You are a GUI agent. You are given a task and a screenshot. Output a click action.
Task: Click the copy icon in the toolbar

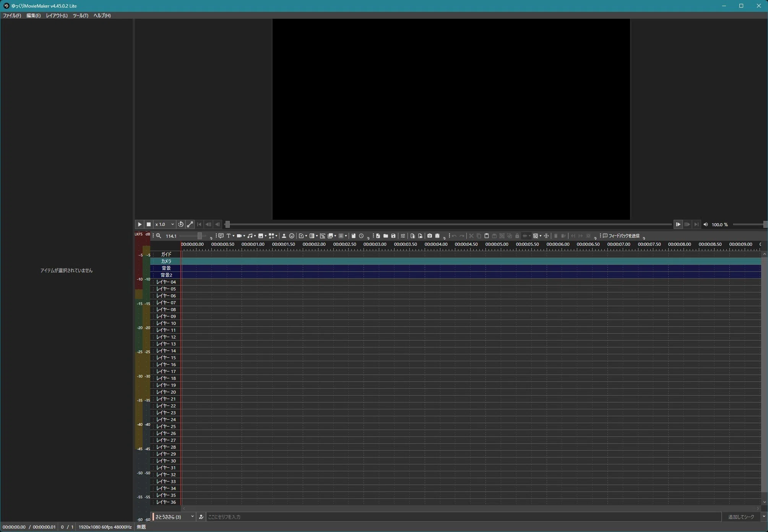point(479,236)
